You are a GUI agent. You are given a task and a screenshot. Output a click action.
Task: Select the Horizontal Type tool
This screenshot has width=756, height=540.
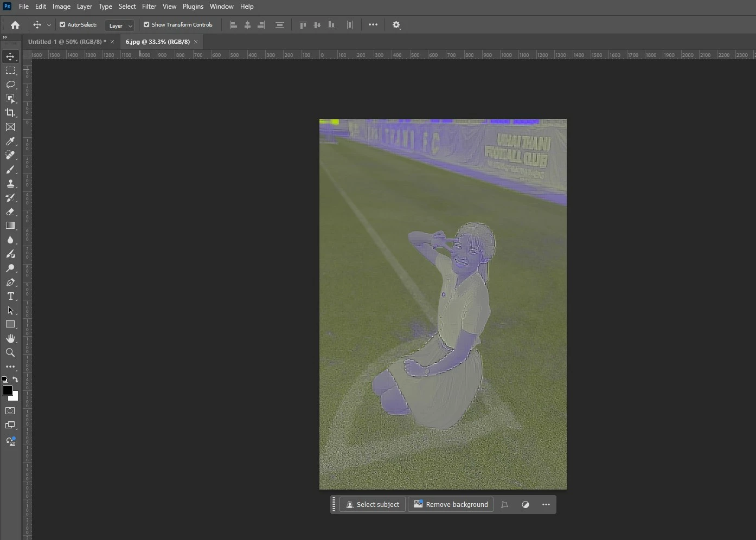(x=10, y=296)
